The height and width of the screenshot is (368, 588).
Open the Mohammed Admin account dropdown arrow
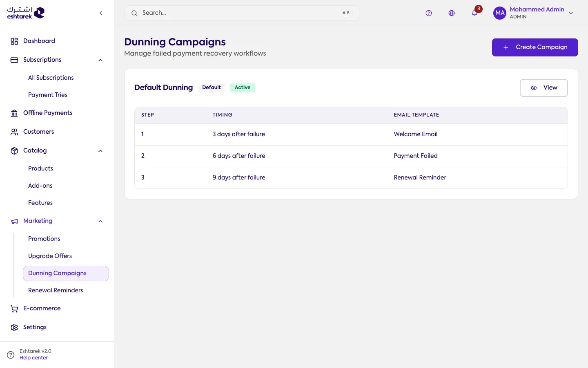571,13
